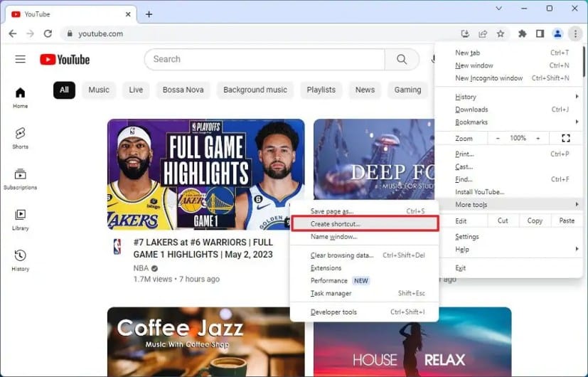This screenshot has width=588, height=377.
Task: Reload the YouTube page
Action: point(48,33)
